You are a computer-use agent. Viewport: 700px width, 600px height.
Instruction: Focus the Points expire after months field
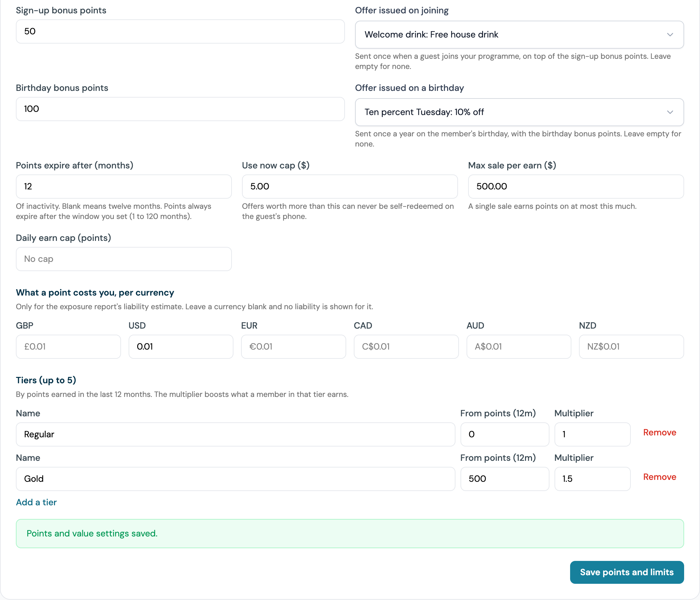124,186
